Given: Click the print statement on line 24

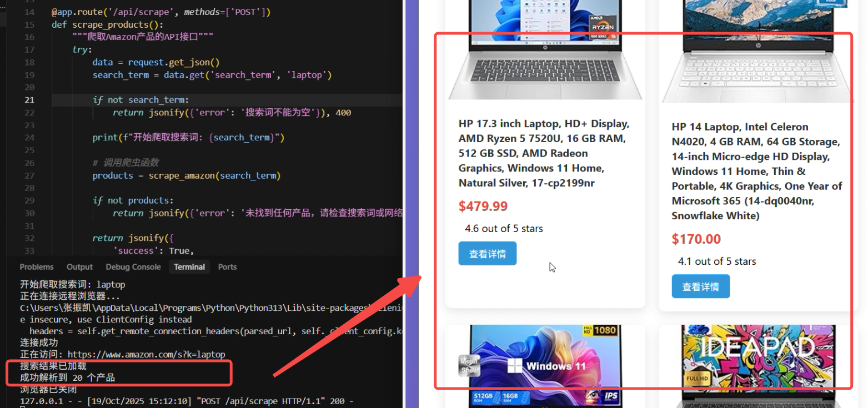Looking at the screenshot, I should tap(188, 138).
